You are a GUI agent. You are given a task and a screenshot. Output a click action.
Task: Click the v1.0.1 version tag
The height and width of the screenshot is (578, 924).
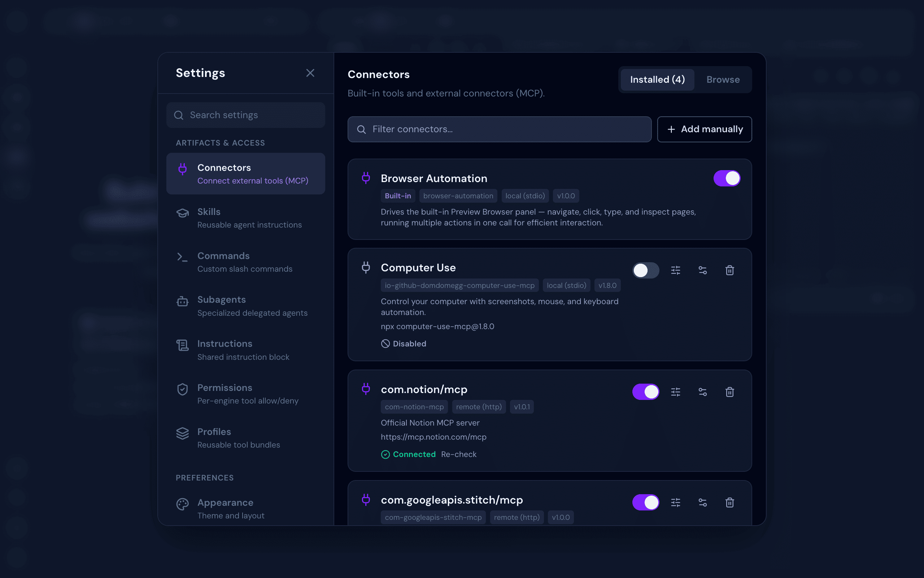click(x=522, y=407)
